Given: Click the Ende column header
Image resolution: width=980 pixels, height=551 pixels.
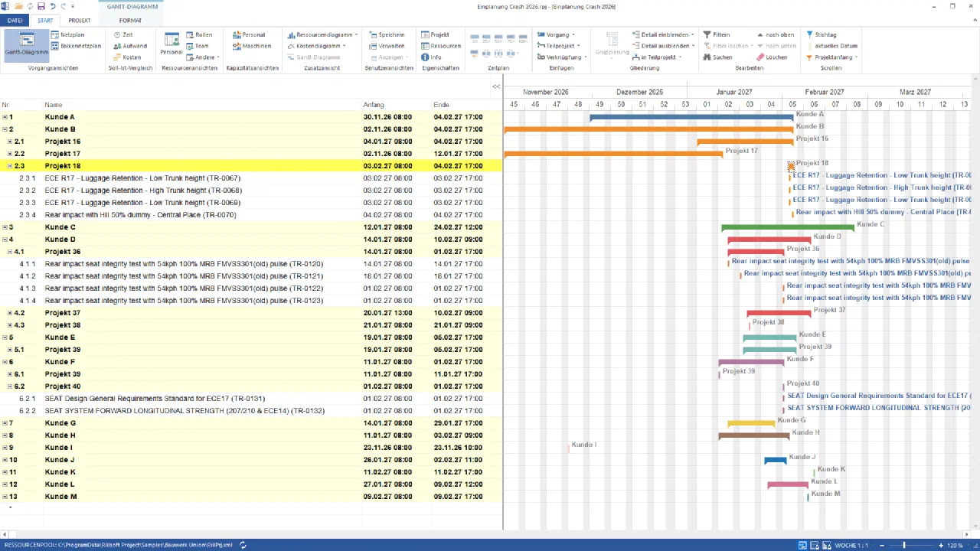Looking at the screenshot, I should pos(467,105).
